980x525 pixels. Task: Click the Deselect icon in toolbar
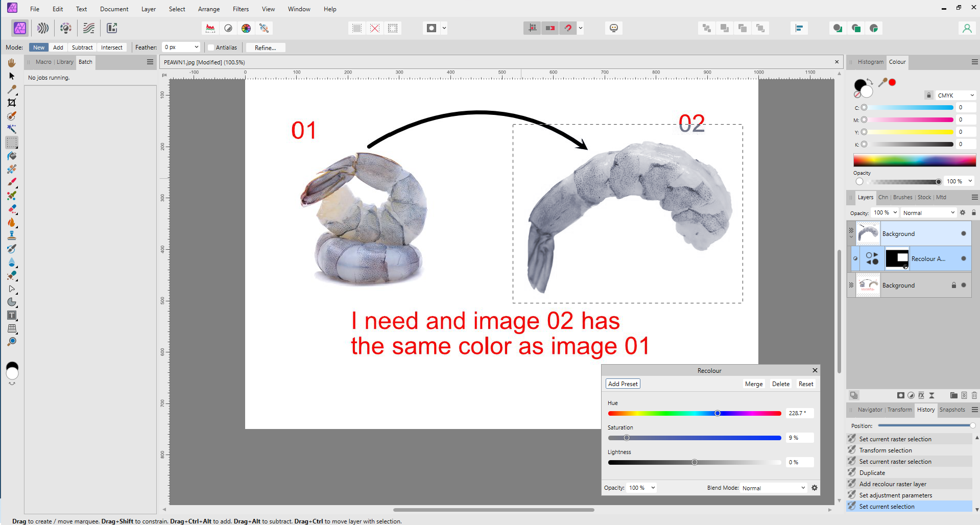click(375, 28)
